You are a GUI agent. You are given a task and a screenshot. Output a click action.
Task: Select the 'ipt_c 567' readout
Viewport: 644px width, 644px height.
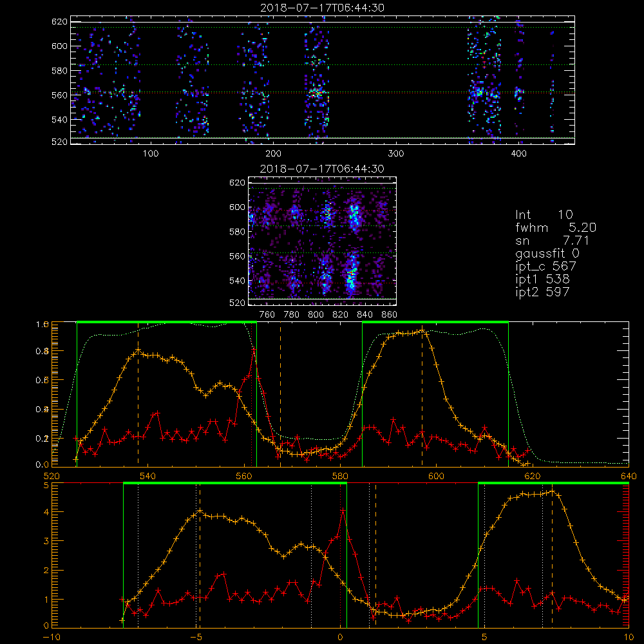[546, 267]
